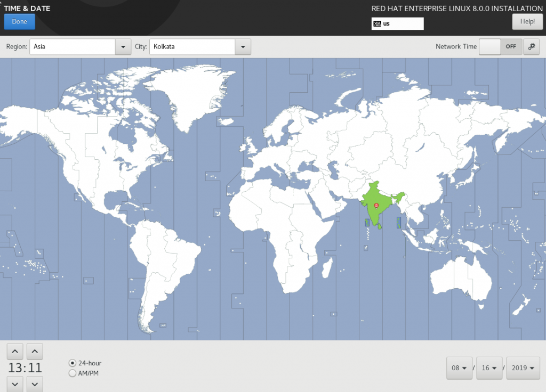Decrease minutes with the down arrow
Image resolution: width=546 pixels, height=392 pixels.
coord(35,383)
